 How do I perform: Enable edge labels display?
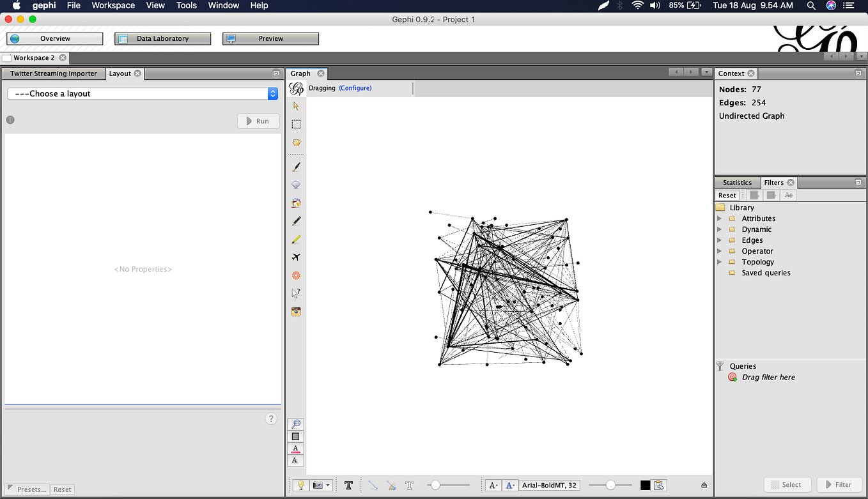point(409,485)
